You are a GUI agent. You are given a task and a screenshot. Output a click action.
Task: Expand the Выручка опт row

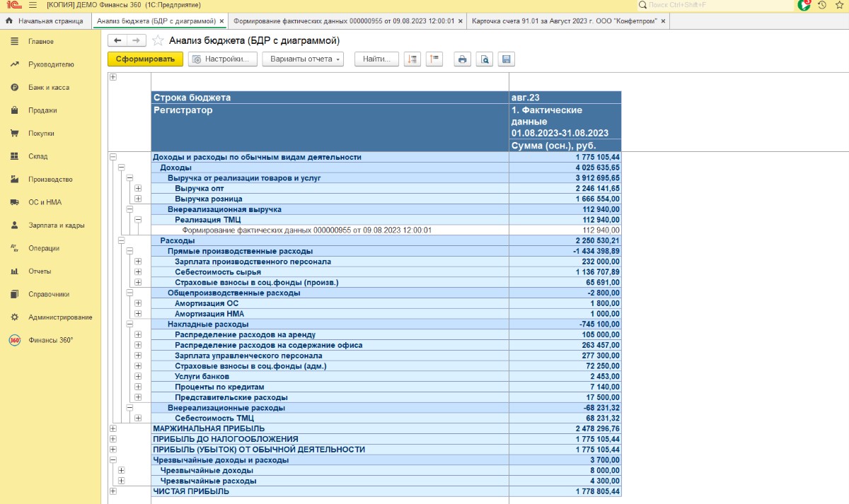tap(138, 189)
